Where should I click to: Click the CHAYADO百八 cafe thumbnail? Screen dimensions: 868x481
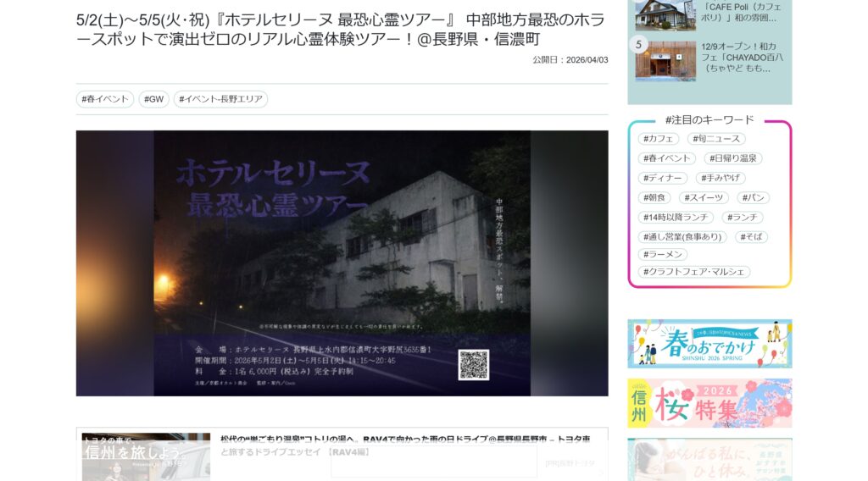click(x=665, y=60)
